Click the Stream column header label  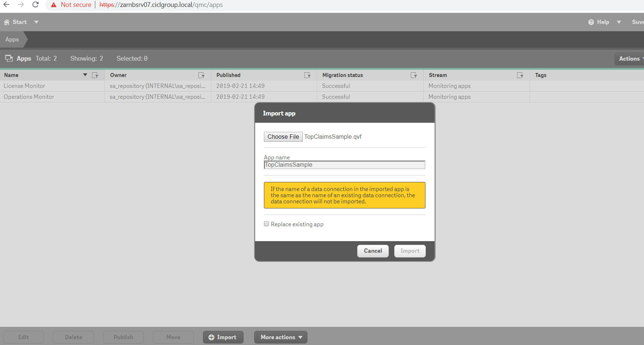coord(438,75)
